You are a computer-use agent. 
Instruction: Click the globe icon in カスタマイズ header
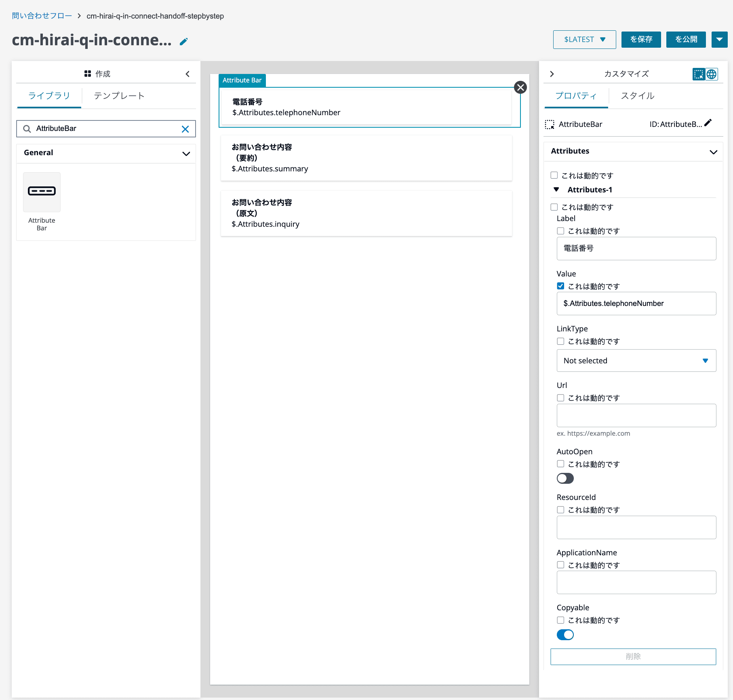click(712, 74)
